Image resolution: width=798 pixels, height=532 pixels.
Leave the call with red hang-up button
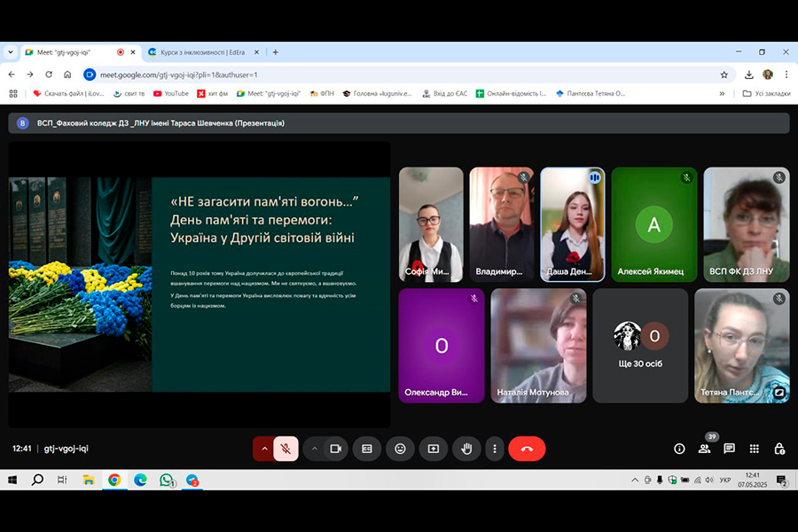pos(527,449)
